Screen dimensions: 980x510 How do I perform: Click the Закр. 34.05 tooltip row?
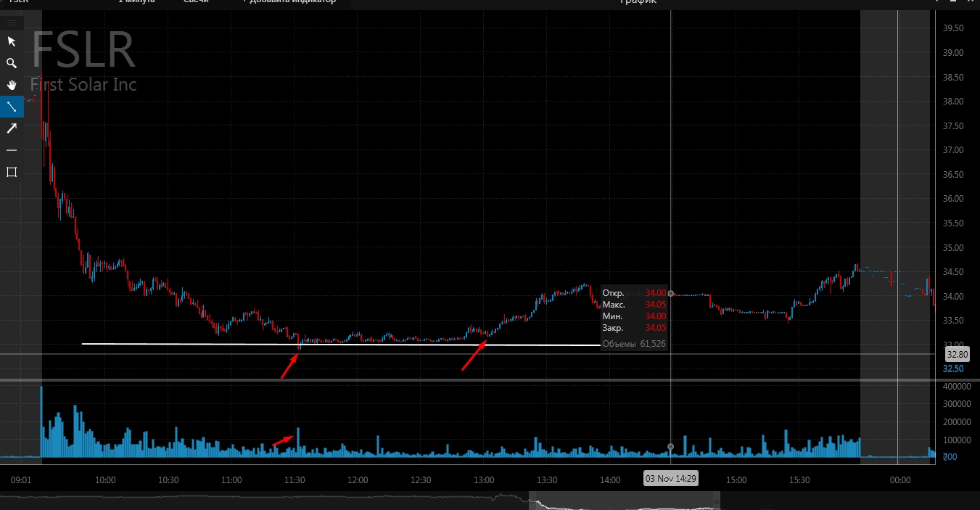coord(634,328)
